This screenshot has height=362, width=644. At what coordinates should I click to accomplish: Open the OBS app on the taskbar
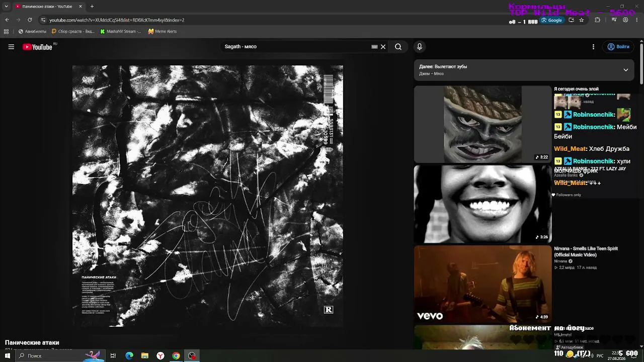click(192, 355)
